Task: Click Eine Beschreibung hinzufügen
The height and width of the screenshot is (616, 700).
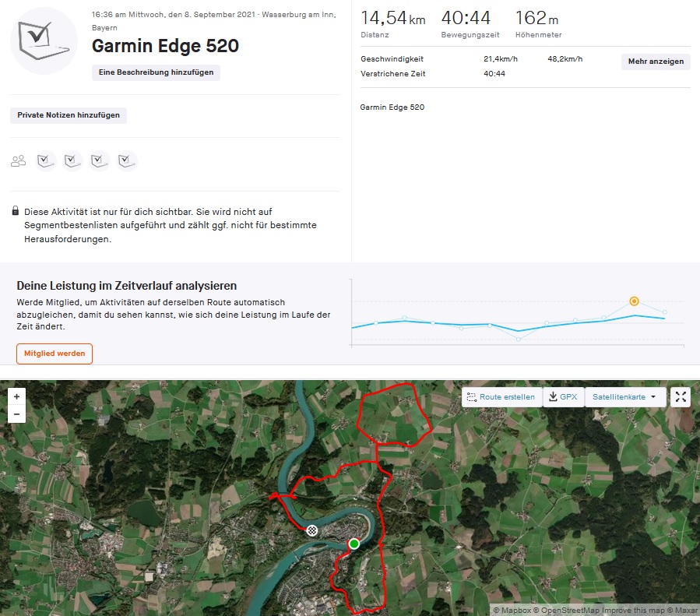Action: [x=156, y=72]
